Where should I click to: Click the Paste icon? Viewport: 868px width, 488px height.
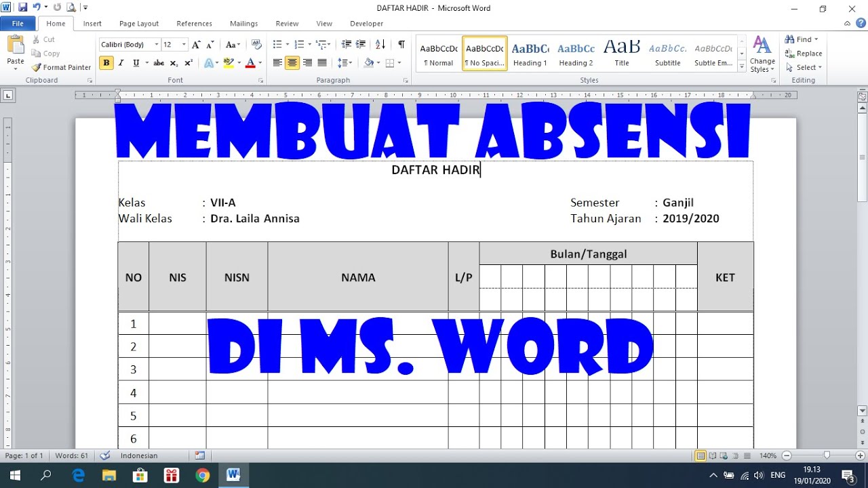click(x=15, y=45)
